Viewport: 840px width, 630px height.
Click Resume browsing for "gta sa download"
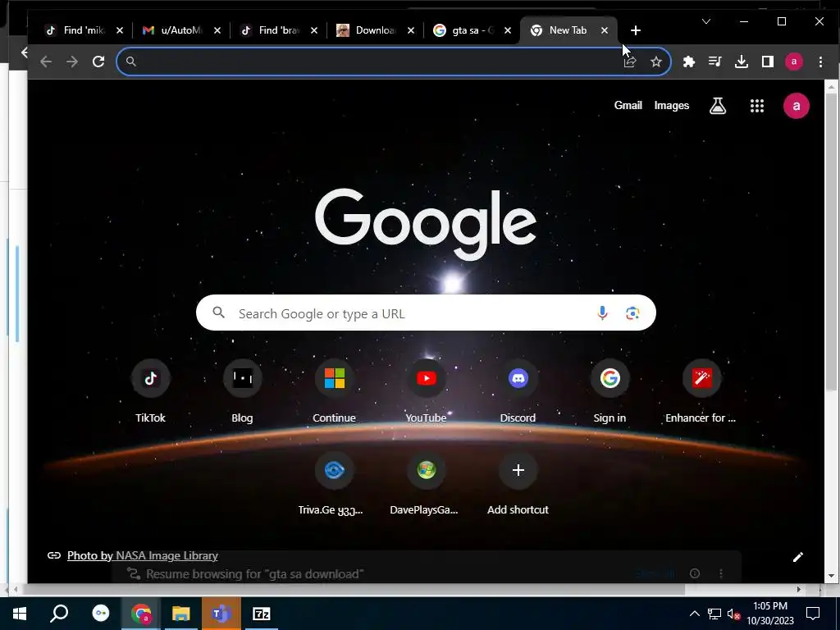click(254, 573)
